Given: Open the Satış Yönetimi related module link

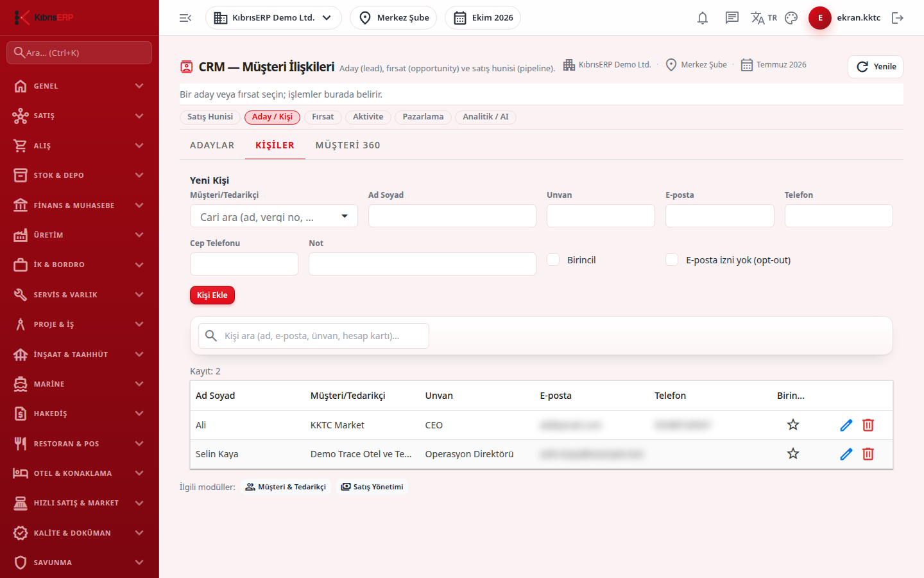Looking at the screenshot, I should pos(372,487).
